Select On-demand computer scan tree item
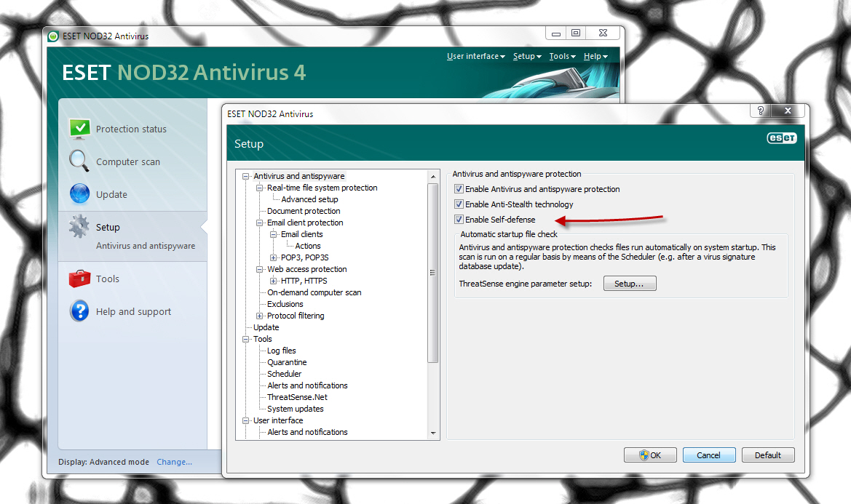The width and height of the screenshot is (851, 504). (314, 292)
